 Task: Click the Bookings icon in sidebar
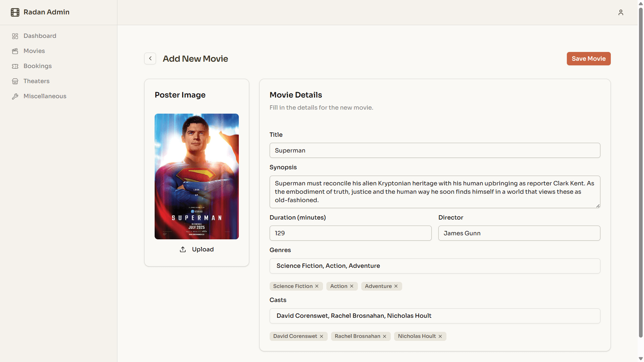pos(15,66)
